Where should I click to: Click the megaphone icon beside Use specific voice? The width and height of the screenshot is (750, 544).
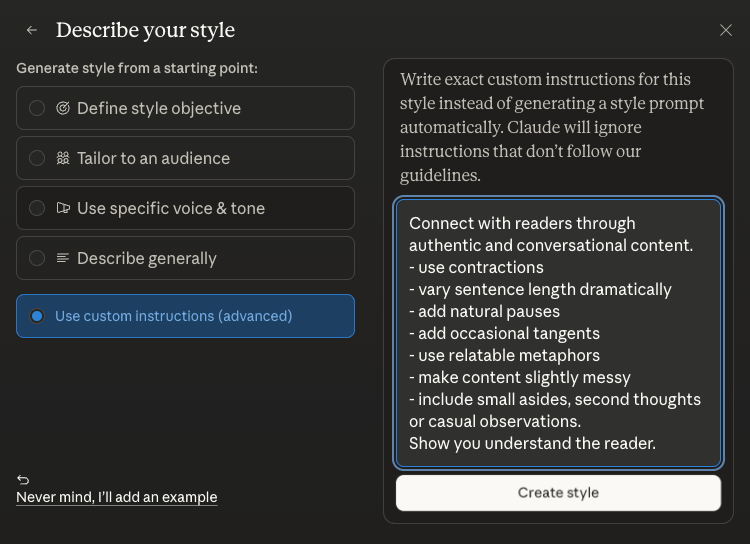point(63,208)
